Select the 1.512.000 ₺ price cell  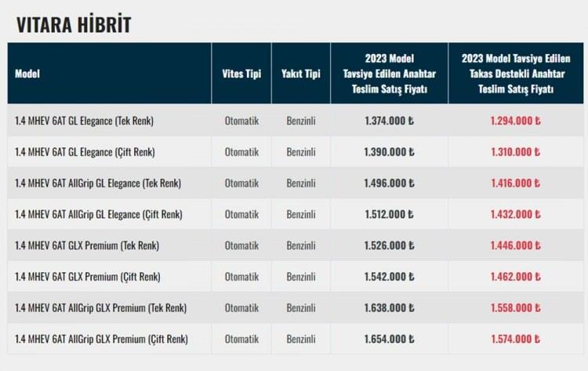389,214
